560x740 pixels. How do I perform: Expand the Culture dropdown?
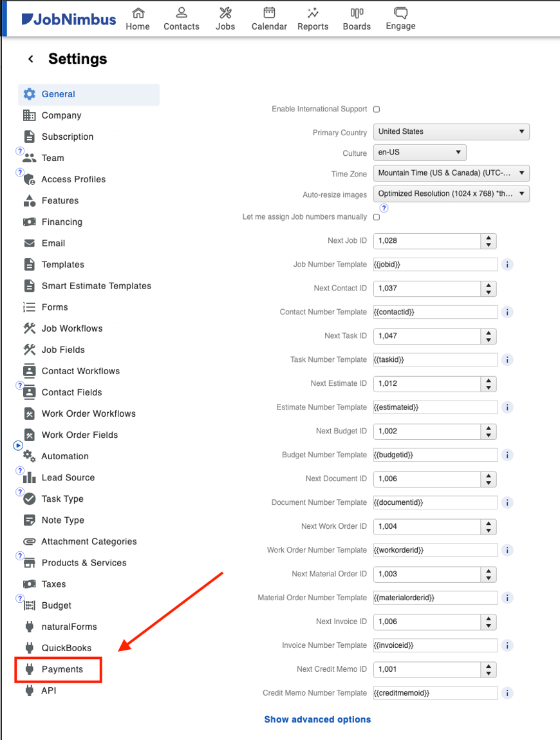click(x=419, y=153)
